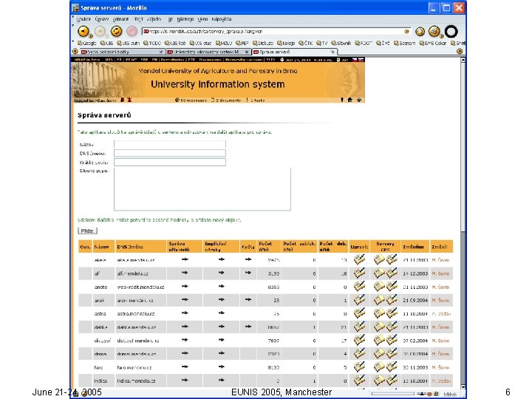
Task: Open the edit icon in the indica row
Action: (359, 381)
